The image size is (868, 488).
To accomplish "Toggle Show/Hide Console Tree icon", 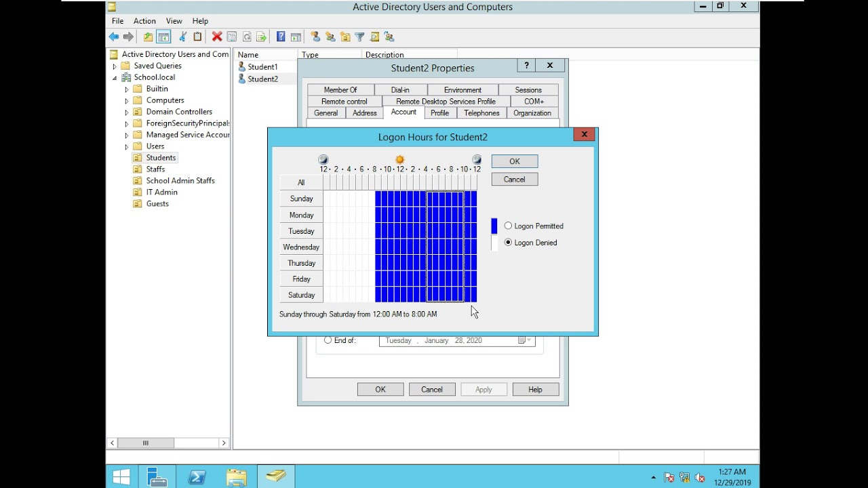I will (163, 37).
